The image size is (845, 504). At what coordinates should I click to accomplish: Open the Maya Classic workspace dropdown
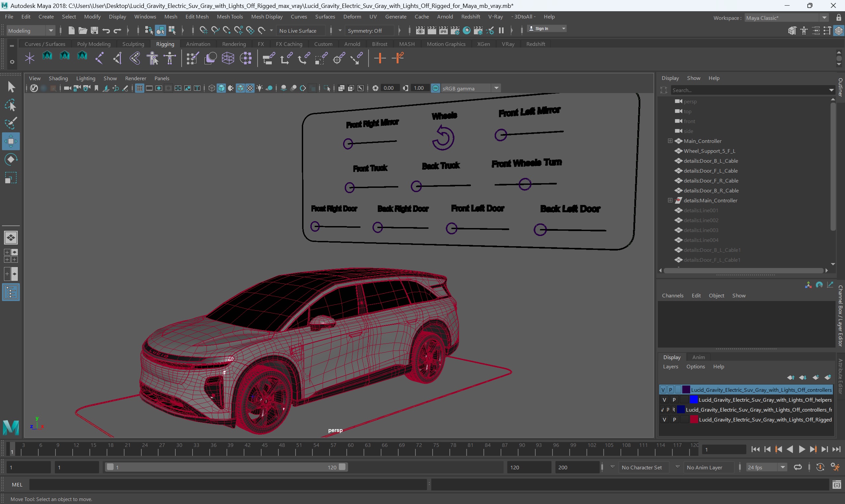pos(786,18)
